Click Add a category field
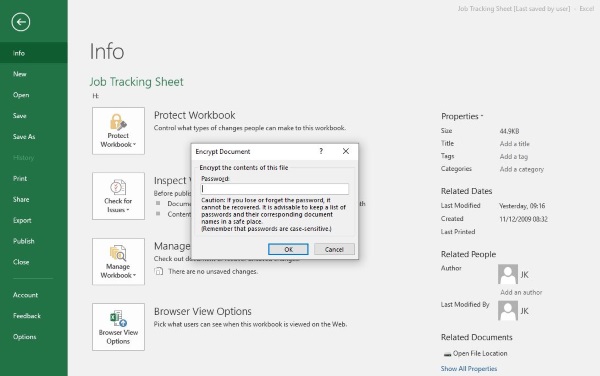 (x=522, y=169)
